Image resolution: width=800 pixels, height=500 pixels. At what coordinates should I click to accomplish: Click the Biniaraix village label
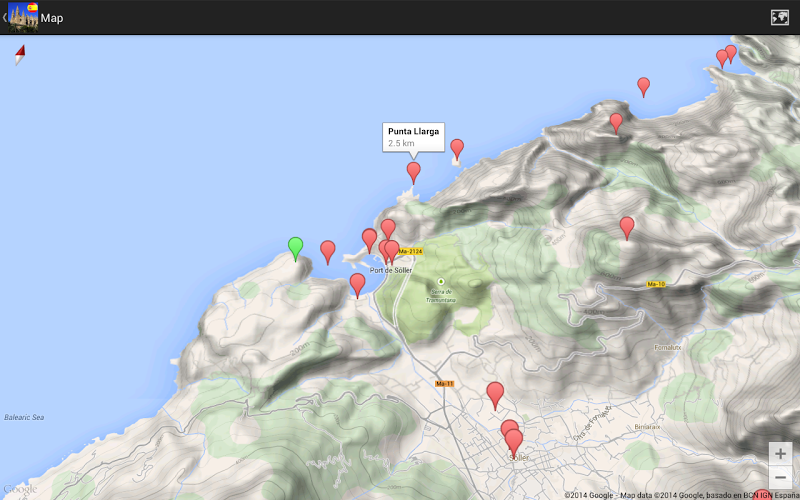point(648,427)
